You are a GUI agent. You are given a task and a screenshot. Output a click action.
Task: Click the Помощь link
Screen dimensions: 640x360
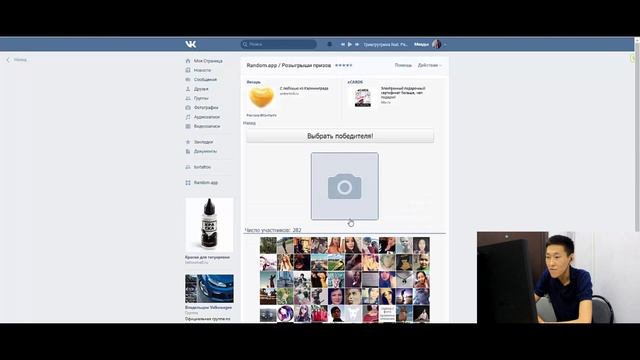[x=403, y=65]
